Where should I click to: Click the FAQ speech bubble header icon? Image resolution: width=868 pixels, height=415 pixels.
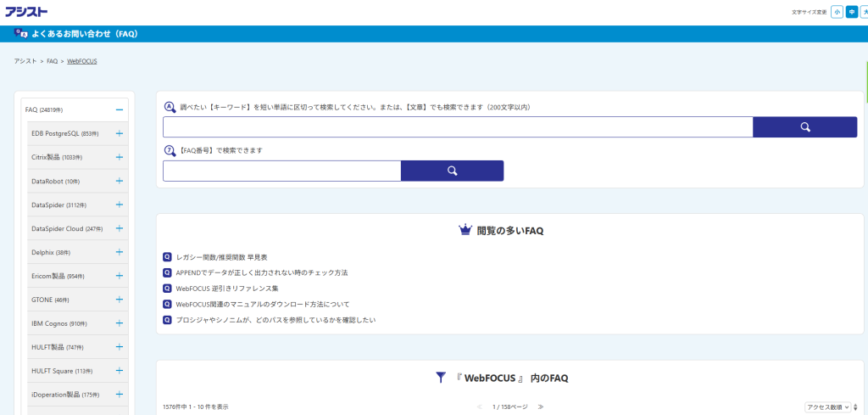(20, 34)
